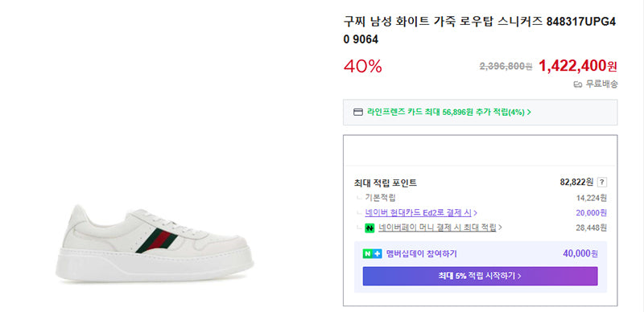Click the N+ membership badge icon
The width and height of the screenshot is (644, 312).
pyautogui.click(x=373, y=254)
